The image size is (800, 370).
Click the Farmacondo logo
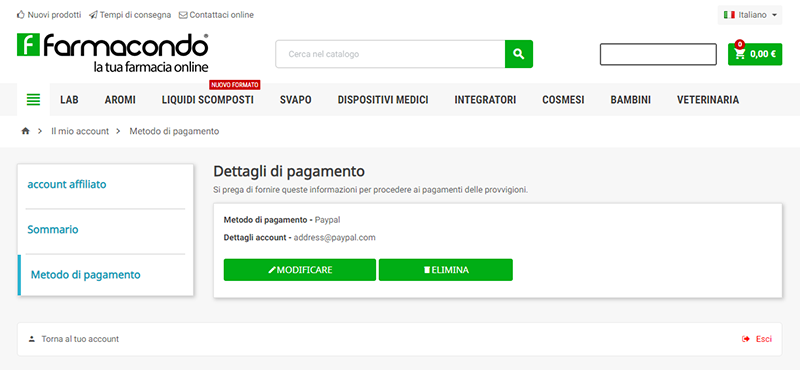coord(113,53)
